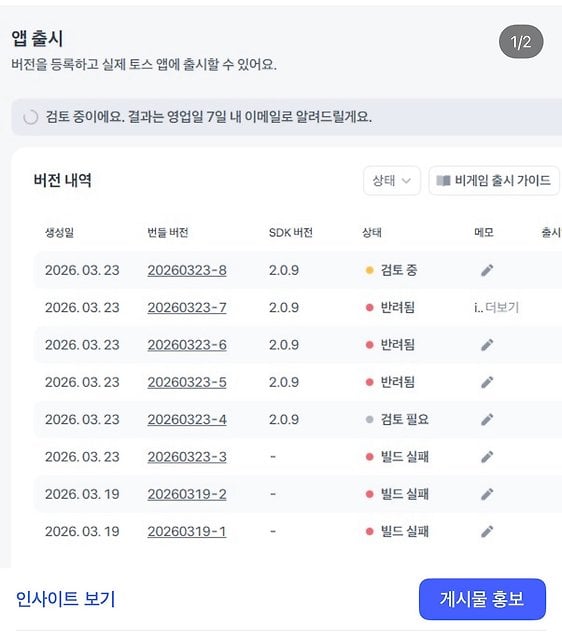Open bundle version 20260323-7 link
Viewport: 562px width, 640px height.
click(x=187, y=307)
